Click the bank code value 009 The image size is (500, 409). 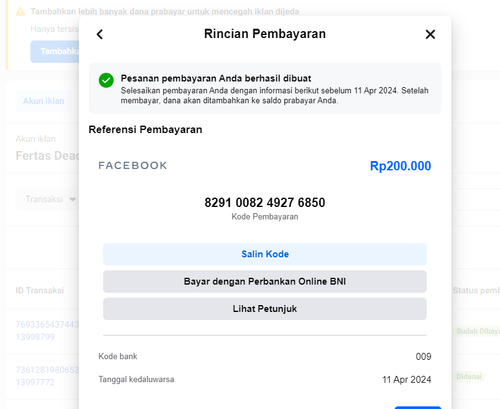click(423, 357)
